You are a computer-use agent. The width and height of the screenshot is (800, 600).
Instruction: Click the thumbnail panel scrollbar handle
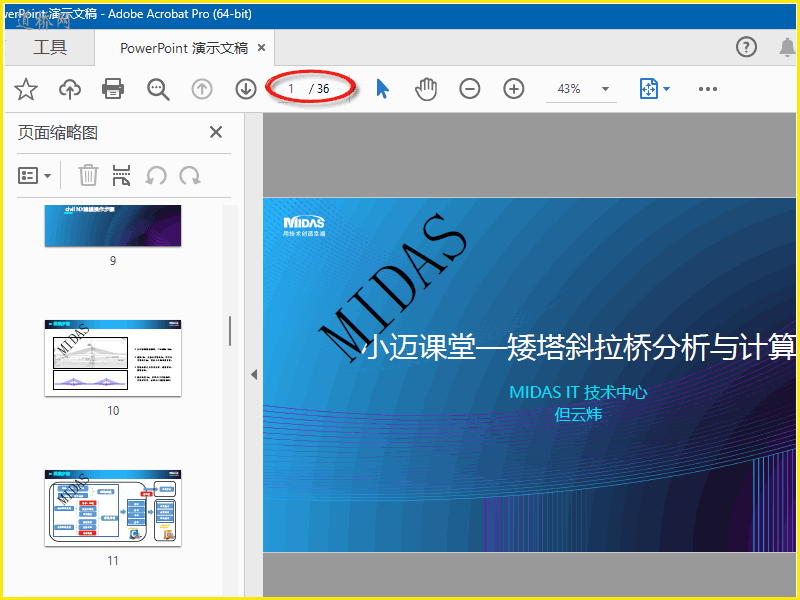click(230, 331)
